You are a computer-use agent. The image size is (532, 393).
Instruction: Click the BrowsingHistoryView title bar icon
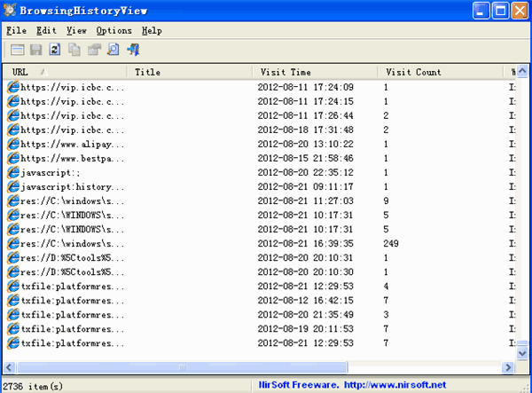10,10
